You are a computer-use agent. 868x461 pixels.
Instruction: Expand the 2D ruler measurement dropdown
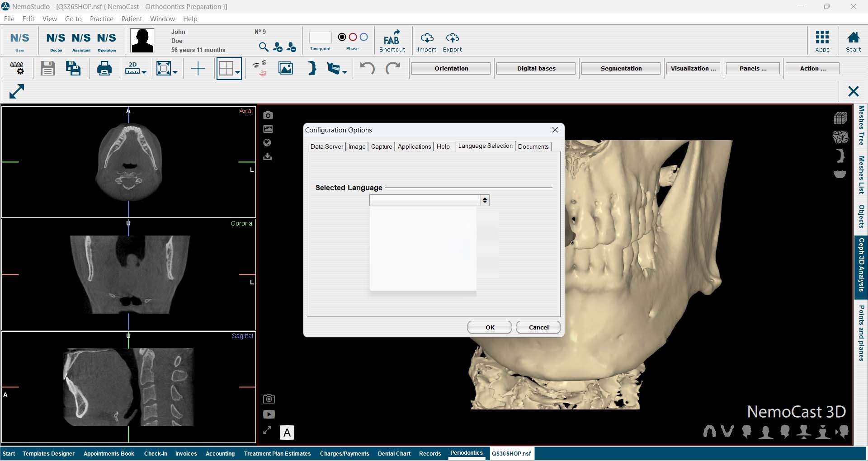[x=144, y=72]
